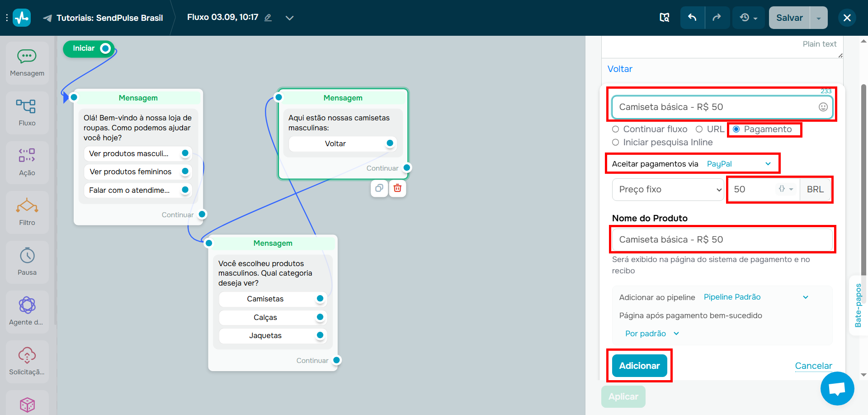Click the Adicionar button
The height and width of the screenshot is (415, 868).
[x=639, y=365]
